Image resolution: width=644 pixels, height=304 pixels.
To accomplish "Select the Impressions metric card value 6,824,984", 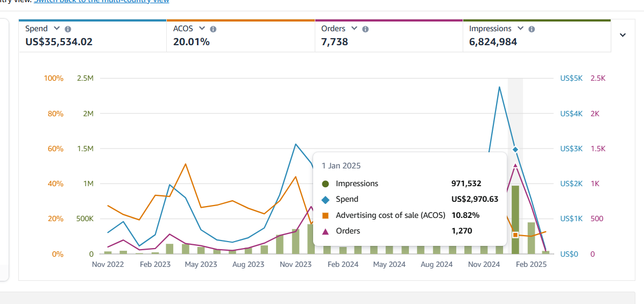I will (493, 41).
